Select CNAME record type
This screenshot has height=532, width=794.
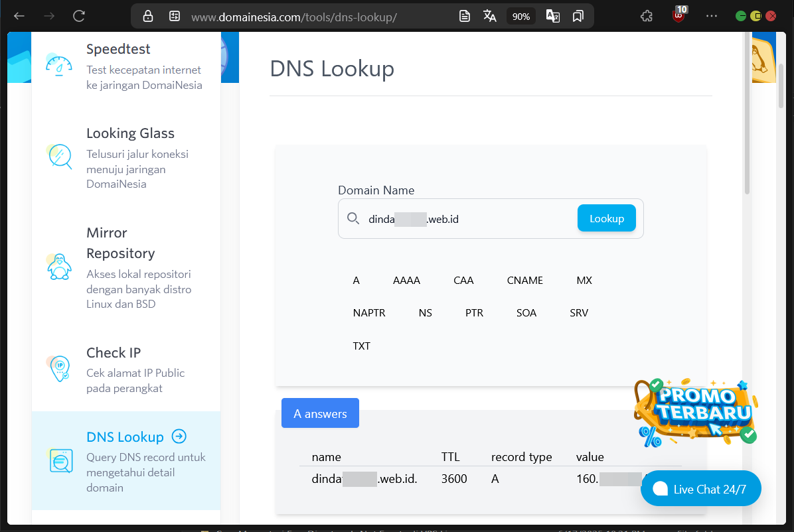524,281
